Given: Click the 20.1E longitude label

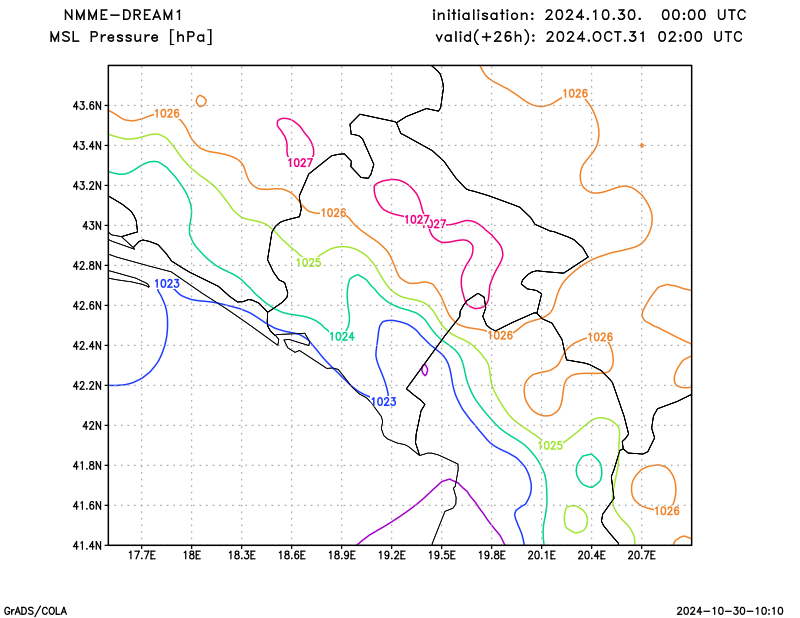Looking at the screenshot, I should pos(542,555).
